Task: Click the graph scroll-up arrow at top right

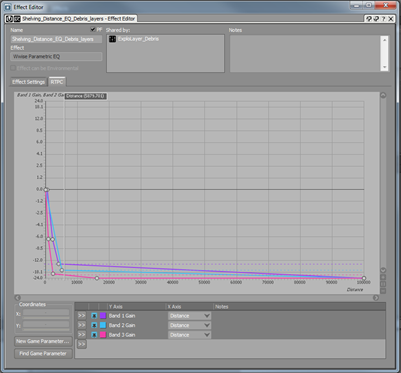Action: click(383, 95)
